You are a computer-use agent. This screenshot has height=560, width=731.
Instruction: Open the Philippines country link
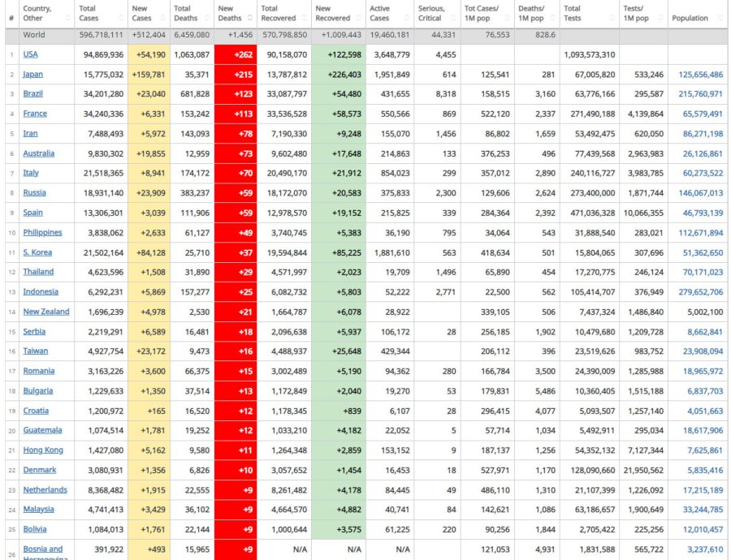[42, 232]
